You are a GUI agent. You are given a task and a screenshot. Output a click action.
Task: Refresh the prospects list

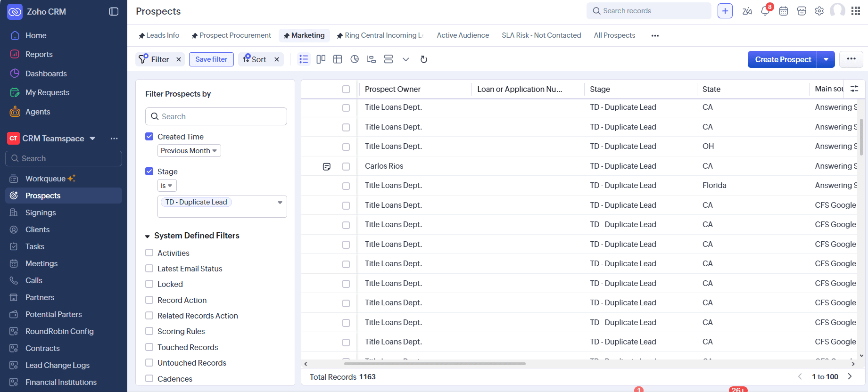(x=424, y=59)
